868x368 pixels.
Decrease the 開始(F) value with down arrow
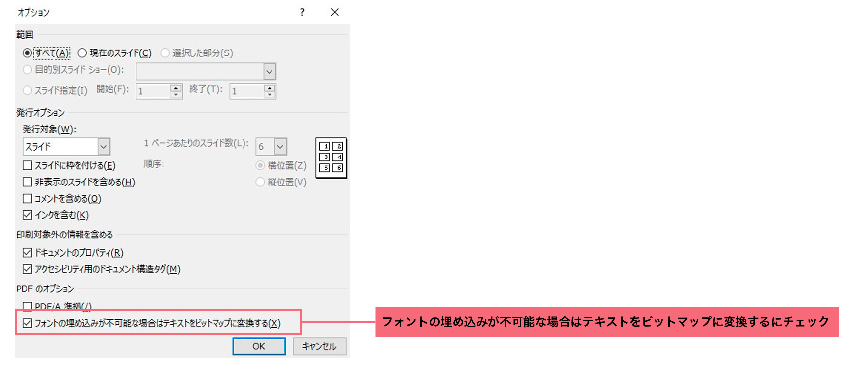click(176, 95)
